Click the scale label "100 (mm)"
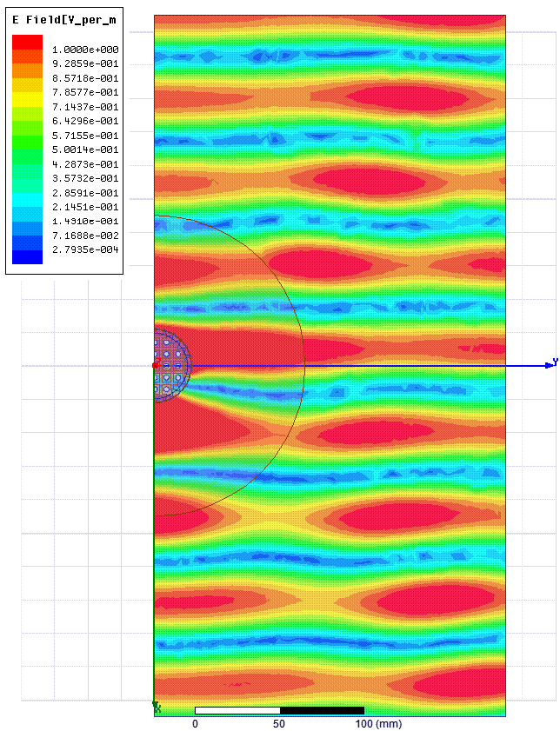 [x=378, y=723]
